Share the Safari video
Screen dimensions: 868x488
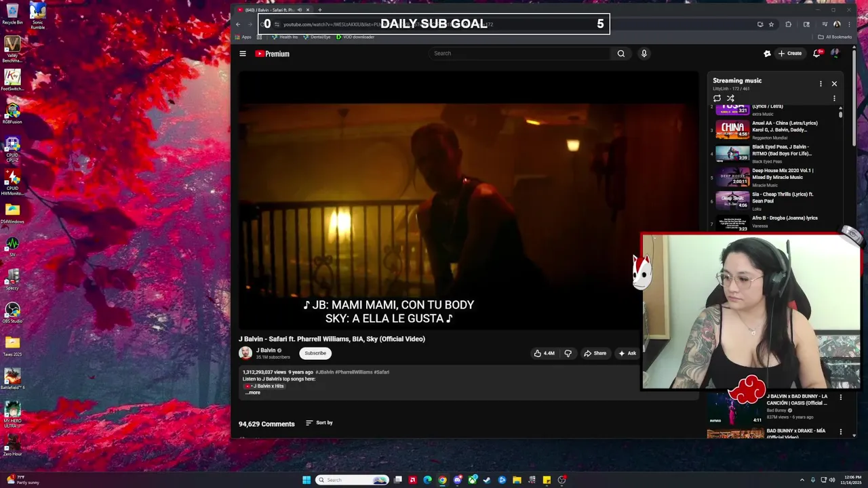(595, 353)
